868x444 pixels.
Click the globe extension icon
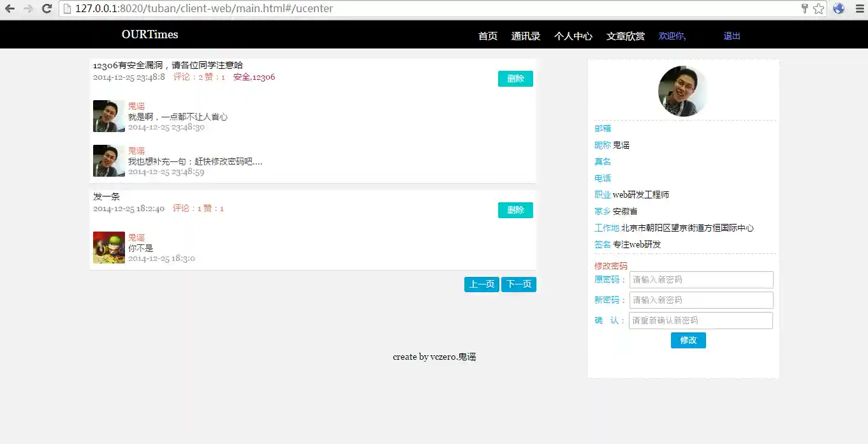click(839, 9)
